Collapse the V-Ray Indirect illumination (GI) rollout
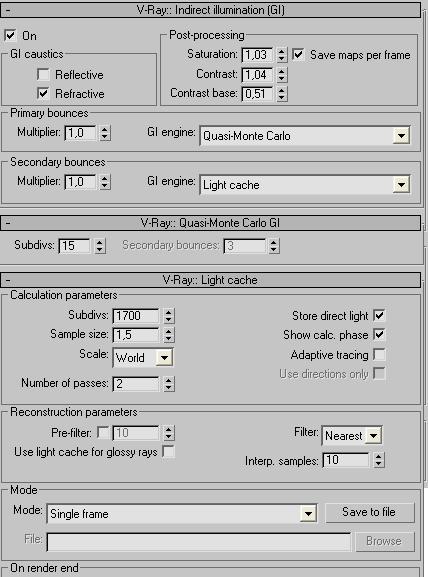The image size is (428, 577). (210, 10)
